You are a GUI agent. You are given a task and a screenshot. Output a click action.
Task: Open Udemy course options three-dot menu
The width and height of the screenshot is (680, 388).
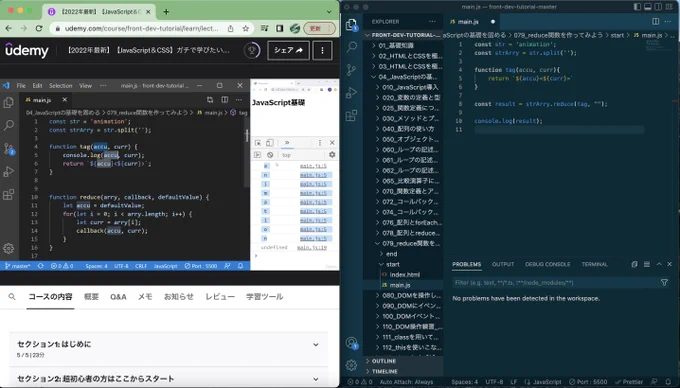click(x=322, y=50)
